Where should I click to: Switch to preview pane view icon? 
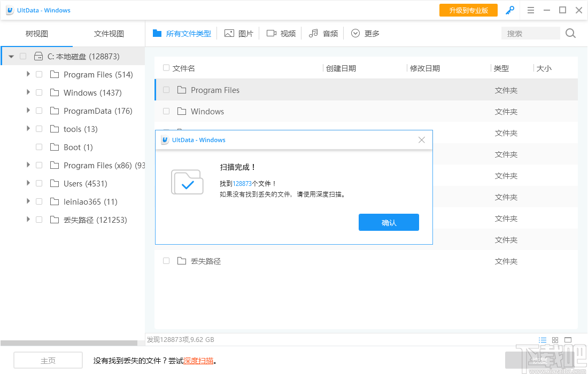[x=568, y=340]
